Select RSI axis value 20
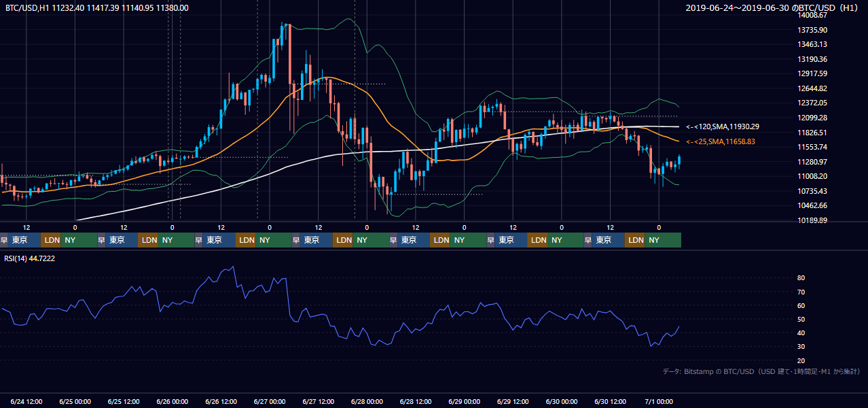The width and height of the screenshot is (868, 408). click(x=801, y=360)
